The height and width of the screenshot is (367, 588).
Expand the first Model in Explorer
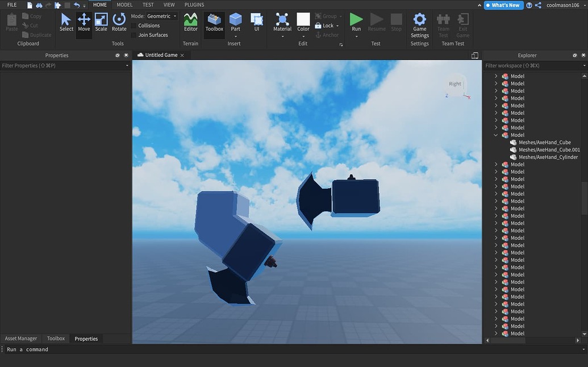pos(496,76)
